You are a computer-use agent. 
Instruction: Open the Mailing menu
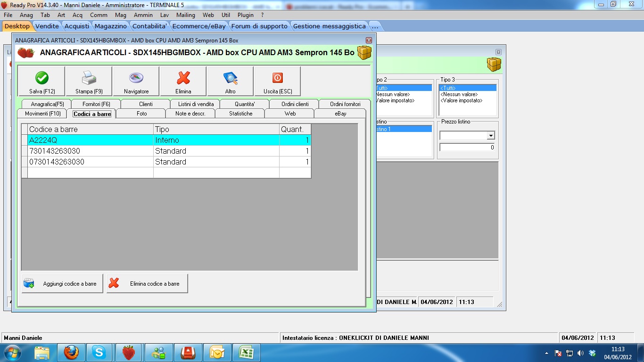tap(186, 15)
